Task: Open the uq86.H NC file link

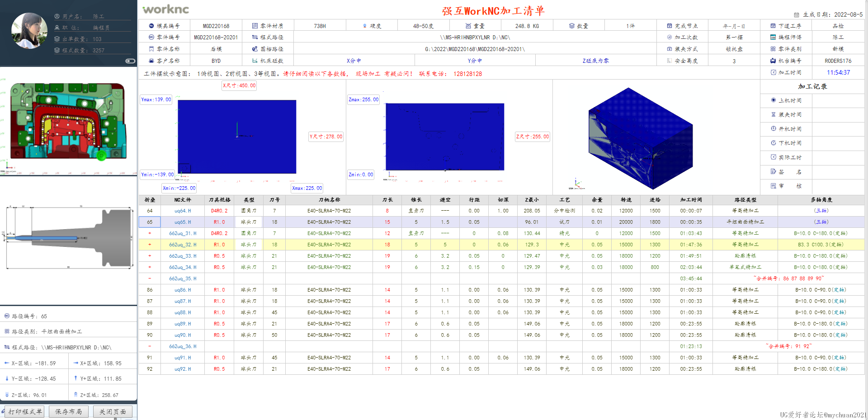Action: pos(183,290)
